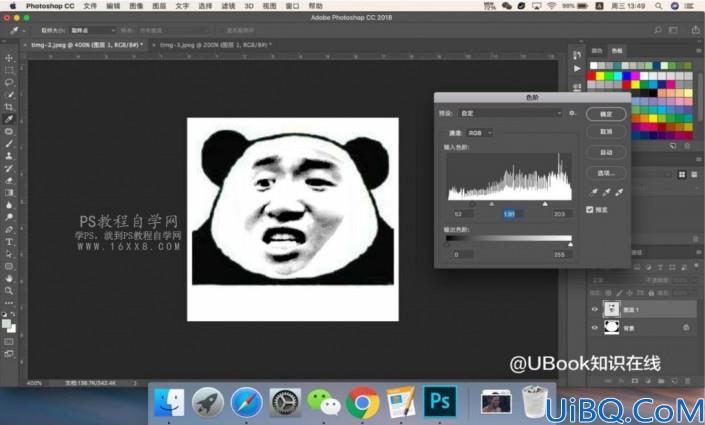705x425 pixels.
Task: Select the Pen tool
Action: click(x=9, y=229)
